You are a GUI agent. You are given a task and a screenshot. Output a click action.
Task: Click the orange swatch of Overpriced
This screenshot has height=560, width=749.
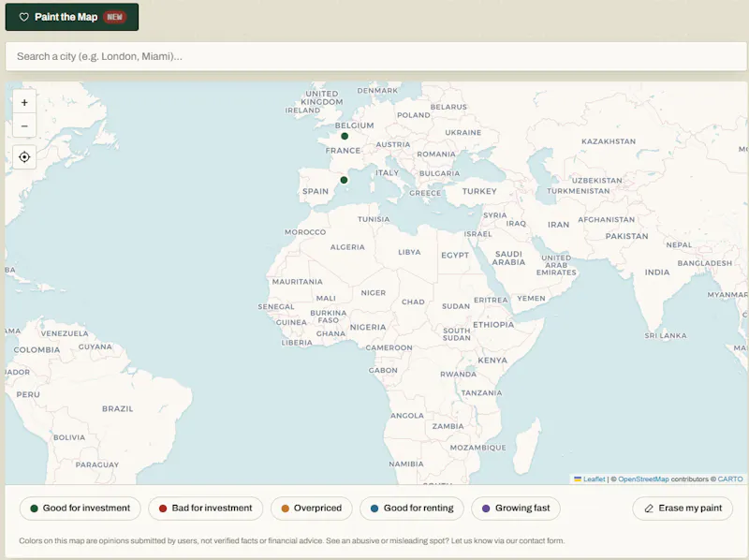point(286,508)
